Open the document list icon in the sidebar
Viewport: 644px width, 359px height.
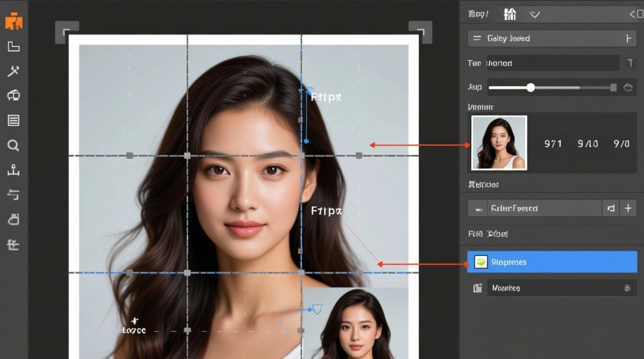coord(13,121)
